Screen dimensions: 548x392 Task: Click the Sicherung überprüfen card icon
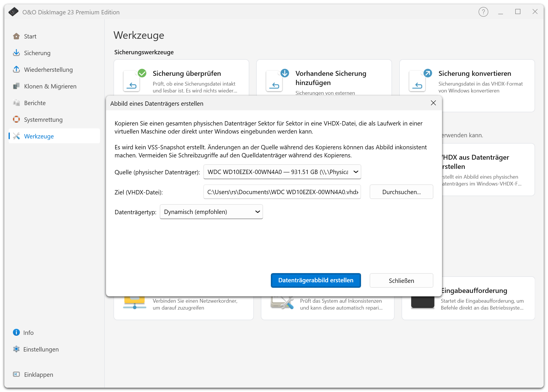(134, 80)
